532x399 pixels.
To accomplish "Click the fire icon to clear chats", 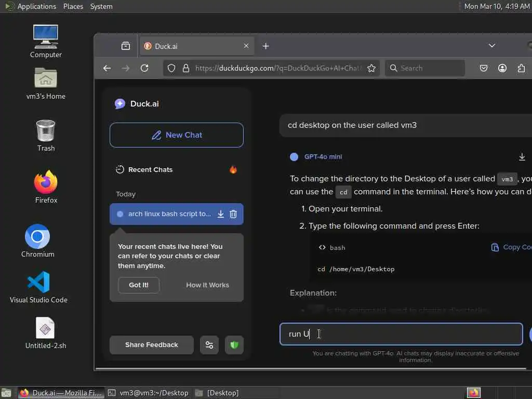I will click(x=233, y=170).
